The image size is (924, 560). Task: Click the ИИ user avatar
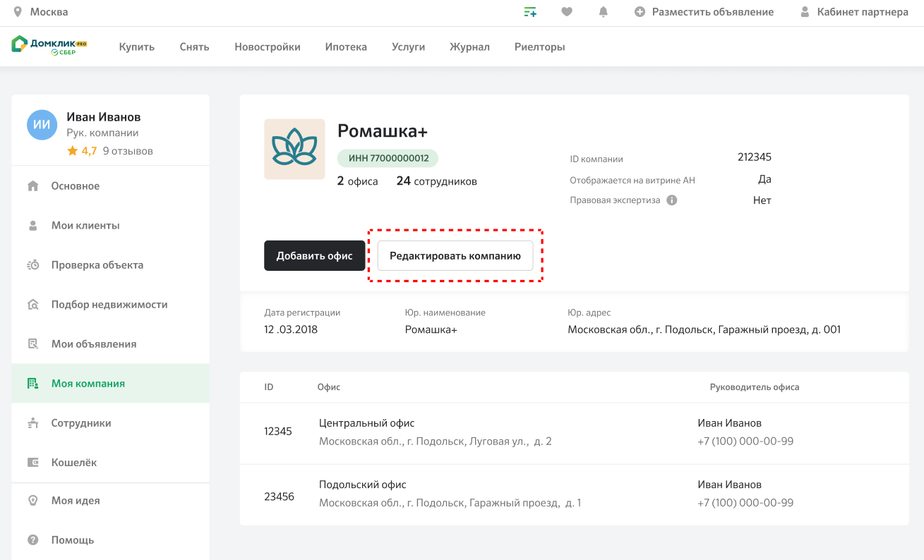point(42,124)
